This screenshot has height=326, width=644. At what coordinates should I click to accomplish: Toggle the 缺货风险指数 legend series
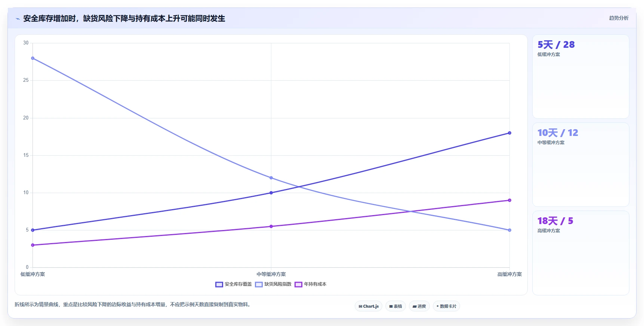click(x=273, y=284)
